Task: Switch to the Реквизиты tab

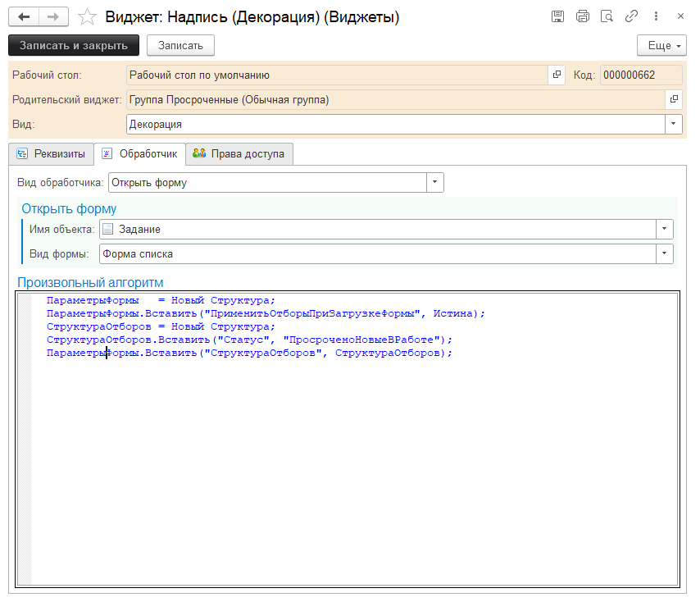Action: [51, 153]
